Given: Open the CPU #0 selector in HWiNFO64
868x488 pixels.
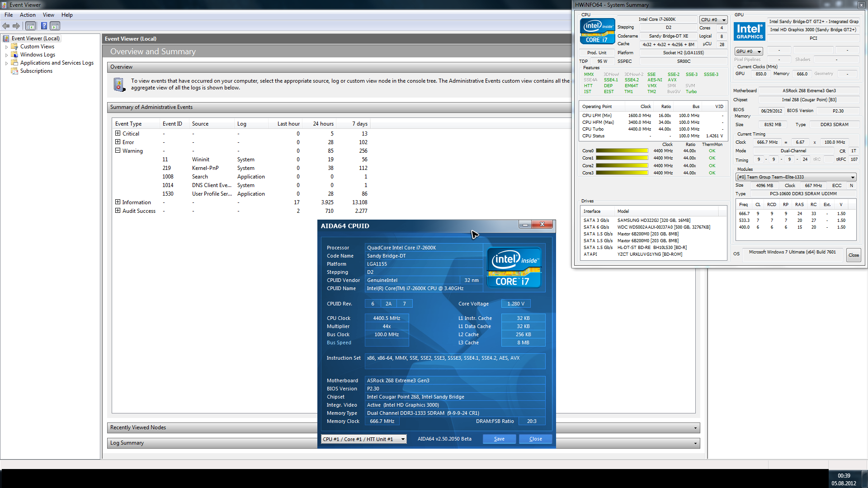Looking at the screenshot, I should coord(713,20).
